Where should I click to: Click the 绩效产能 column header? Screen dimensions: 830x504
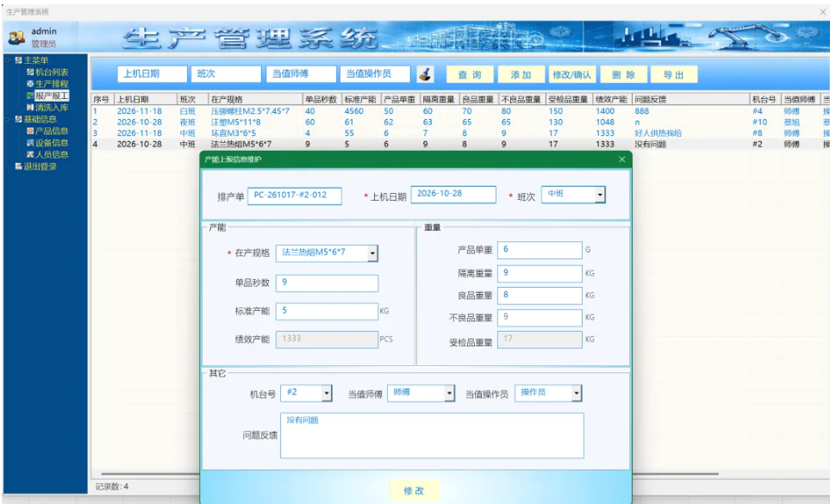pos(613,99)
